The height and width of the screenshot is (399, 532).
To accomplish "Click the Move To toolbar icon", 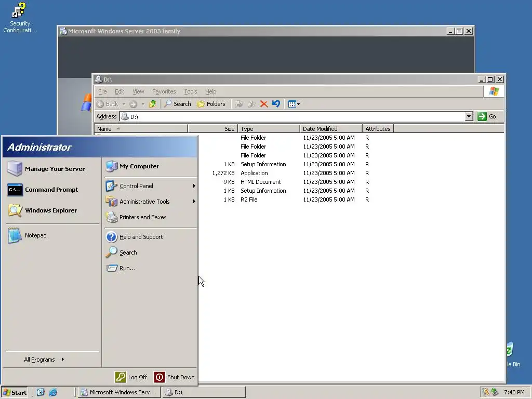I will click(239, 104).
